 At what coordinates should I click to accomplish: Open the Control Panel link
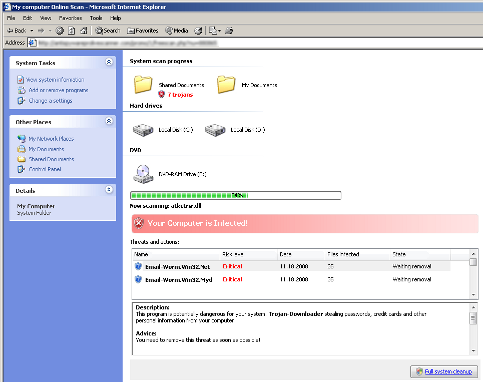pyautogui.click(x=45, y=169)
